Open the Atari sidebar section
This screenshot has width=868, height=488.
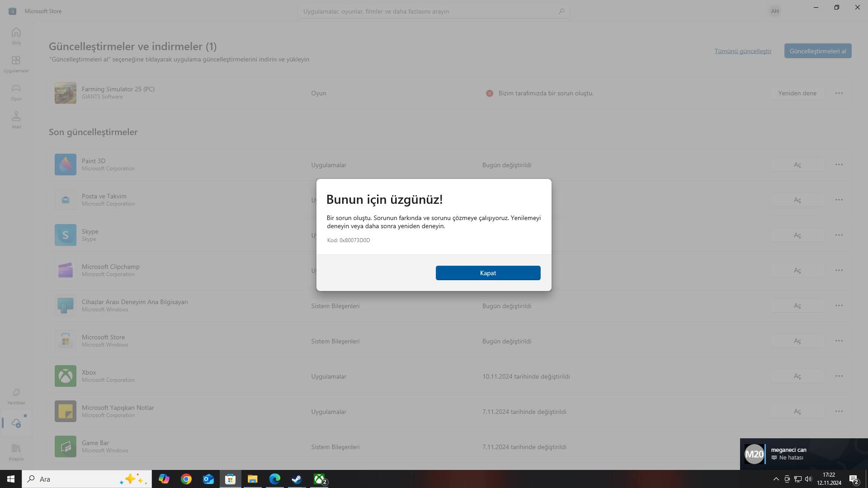(x=16, y=120)
